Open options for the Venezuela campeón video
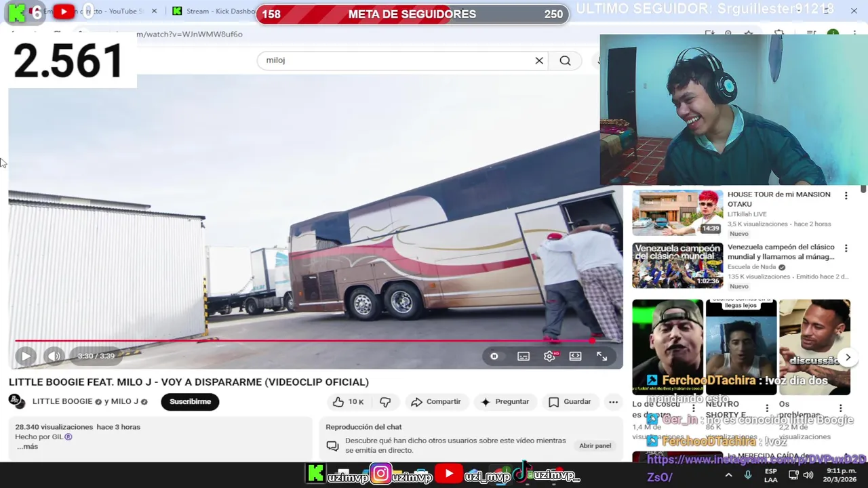The image size is (868, 488). point(846,249)
